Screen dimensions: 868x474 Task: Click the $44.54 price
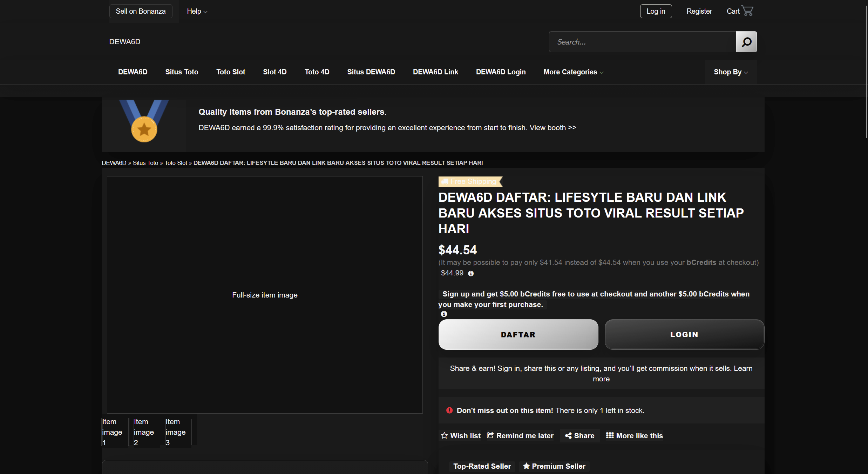tap(457, 250)
